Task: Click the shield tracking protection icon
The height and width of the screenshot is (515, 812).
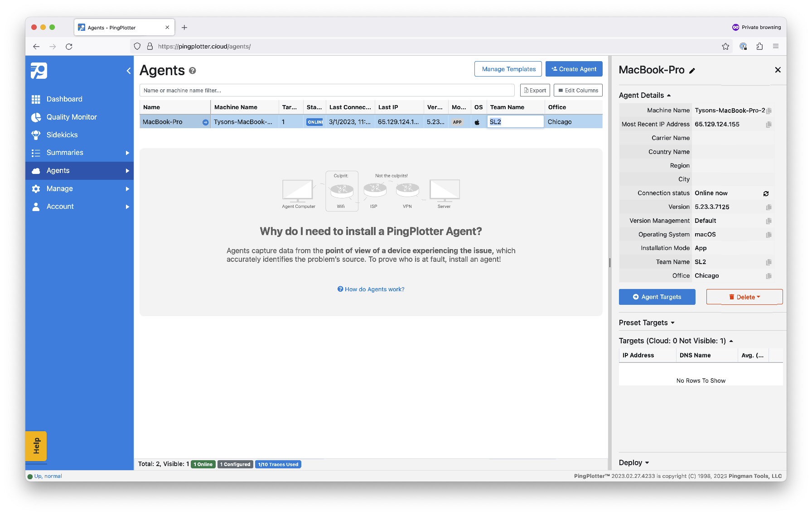Action: (x=137, y=46)
